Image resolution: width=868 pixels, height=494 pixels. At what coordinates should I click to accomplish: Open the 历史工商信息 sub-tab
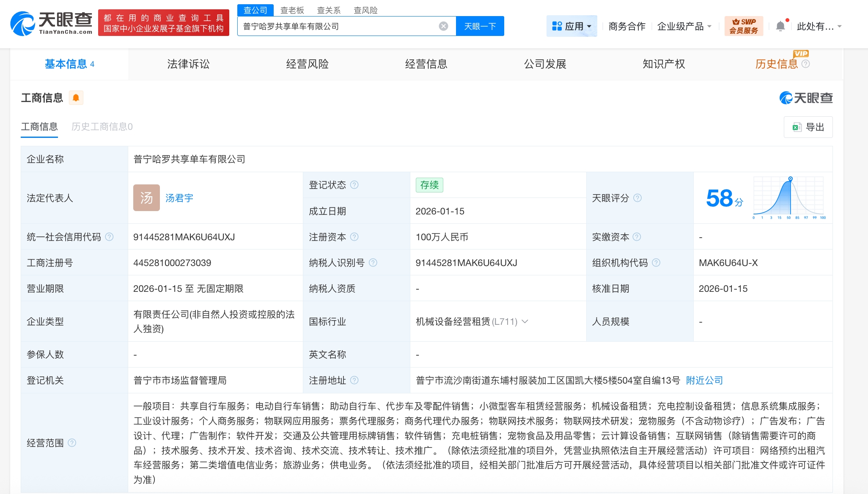(x=102, y=126)
